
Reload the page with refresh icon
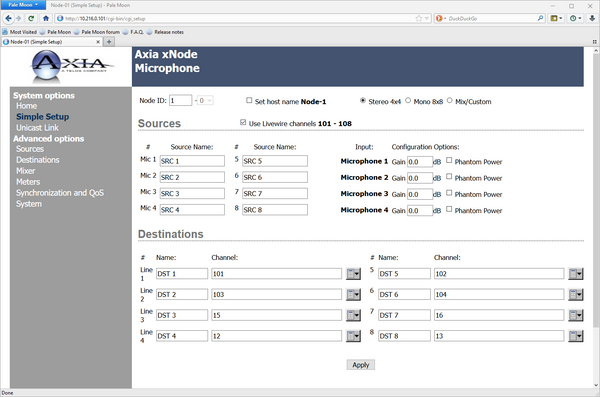click(x=31, y=18)
